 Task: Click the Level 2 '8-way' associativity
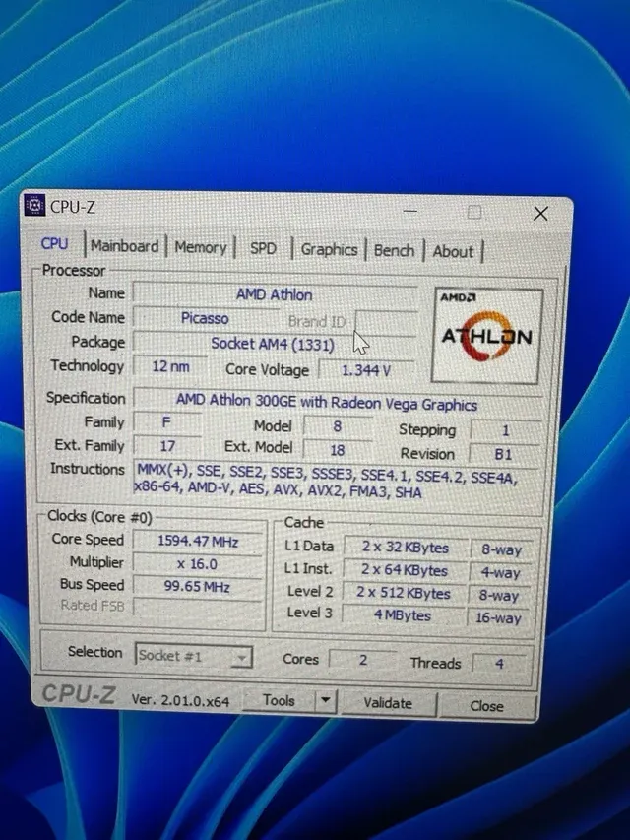coord(499,595)
